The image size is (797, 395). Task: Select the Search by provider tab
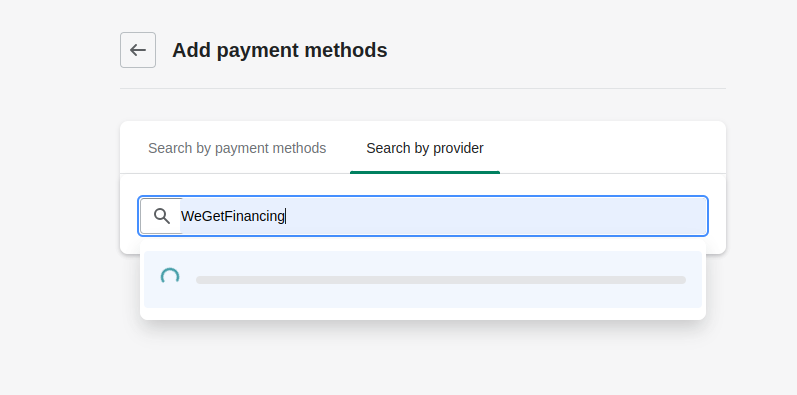pos(425,148)
